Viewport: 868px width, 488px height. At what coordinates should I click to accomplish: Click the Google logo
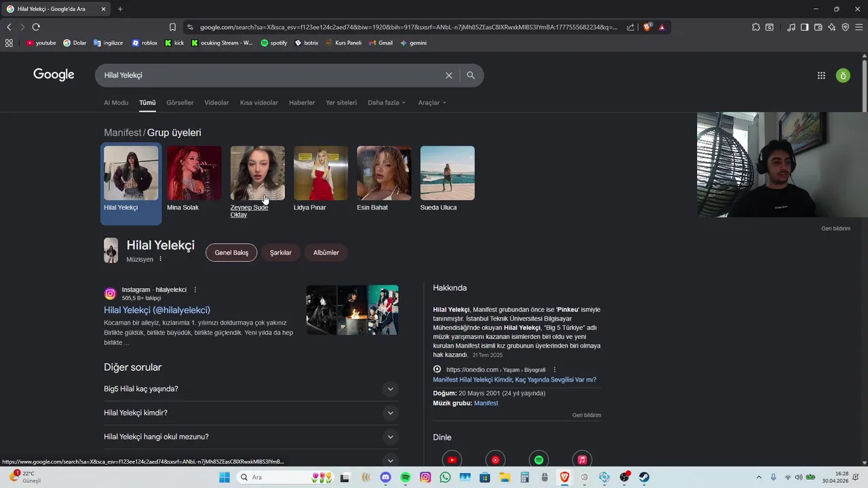pos(54,75)
